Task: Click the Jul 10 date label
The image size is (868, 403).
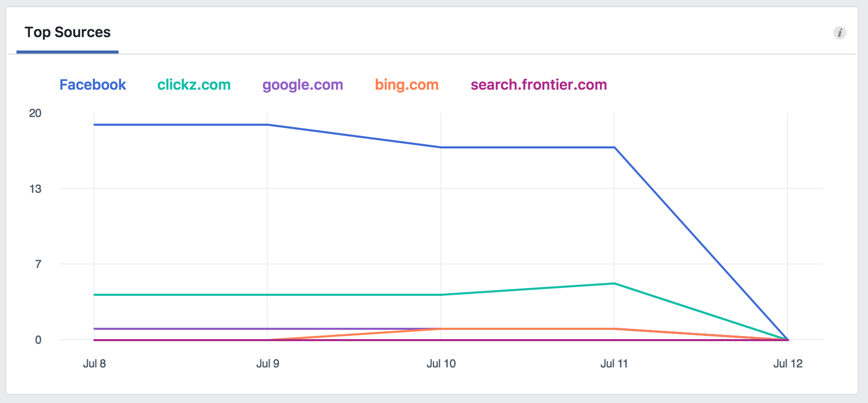Action: [441, 363]
